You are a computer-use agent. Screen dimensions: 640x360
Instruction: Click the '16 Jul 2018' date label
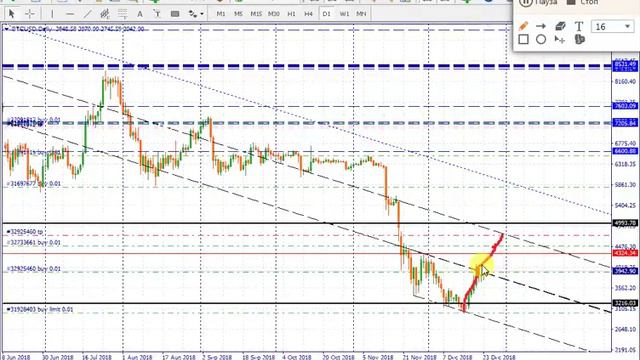pos(97,357)
